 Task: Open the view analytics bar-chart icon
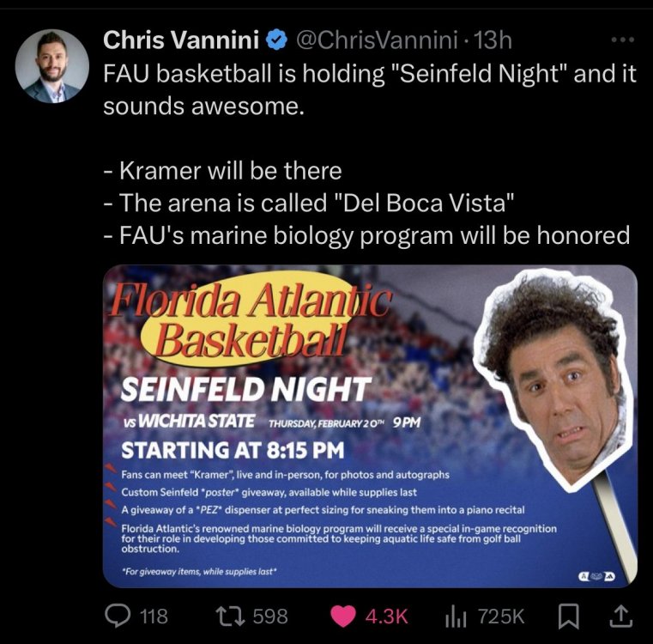tap(454, 615)
